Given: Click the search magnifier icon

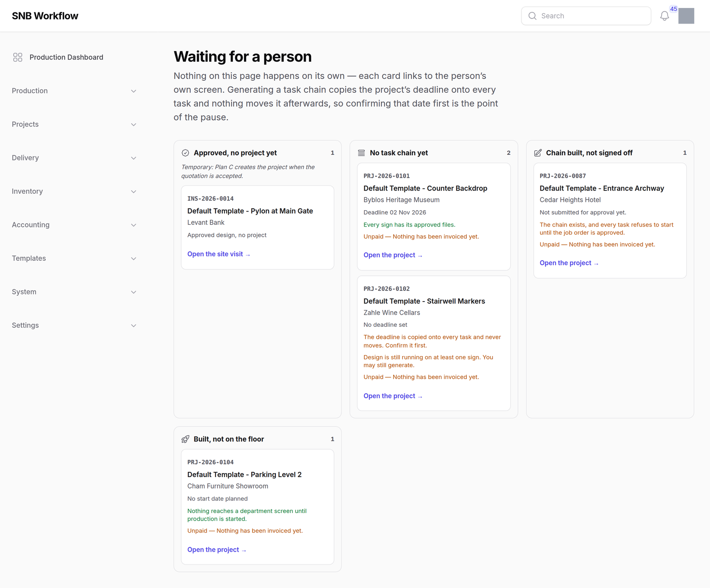Looking at the screenshot, I should [532, 16].
